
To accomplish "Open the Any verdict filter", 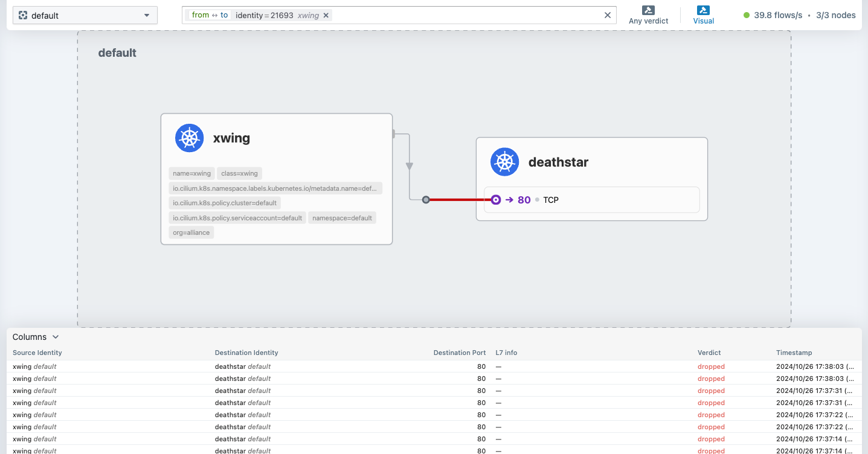I will [648, 15].
